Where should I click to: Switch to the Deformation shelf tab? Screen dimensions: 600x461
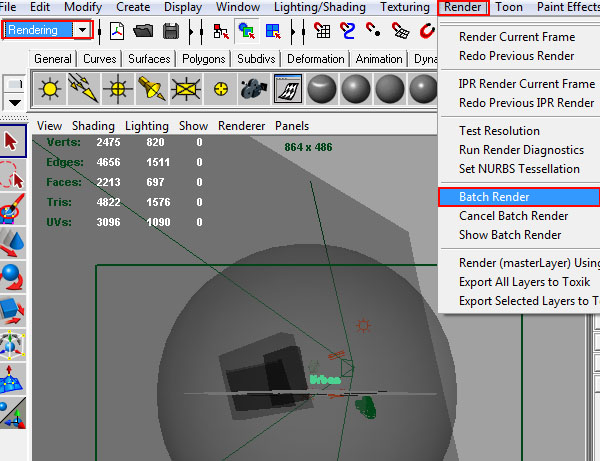coord(316,59)
